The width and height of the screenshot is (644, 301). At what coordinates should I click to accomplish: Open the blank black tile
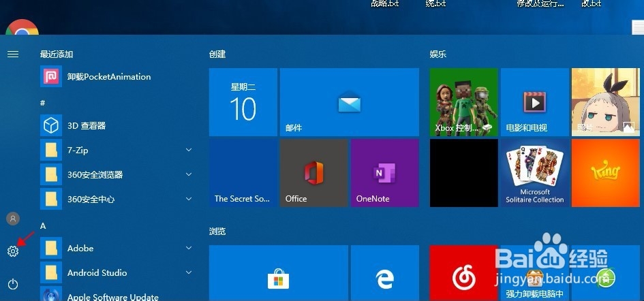click(463, 173)
